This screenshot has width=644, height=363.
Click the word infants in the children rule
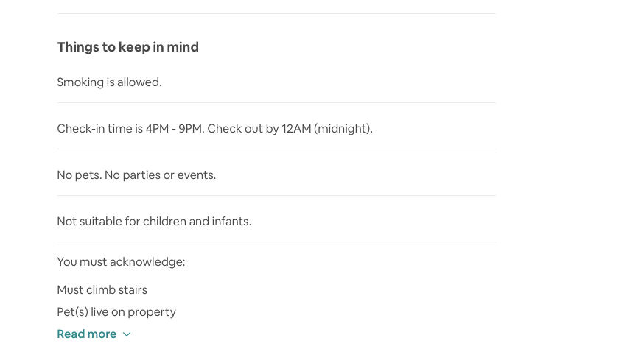(x=231, y=222)
